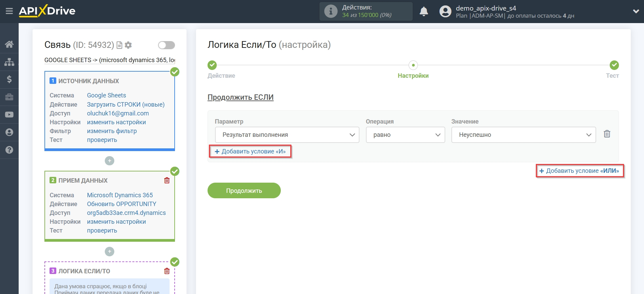Add step after data receive block
Viewport: 644px width, 294px height.
110,252
